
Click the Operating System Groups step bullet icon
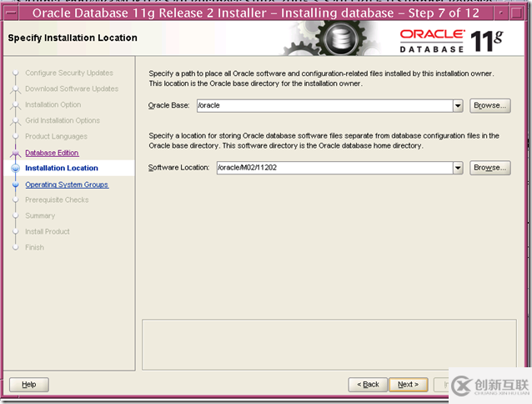(x=15, y=184)
